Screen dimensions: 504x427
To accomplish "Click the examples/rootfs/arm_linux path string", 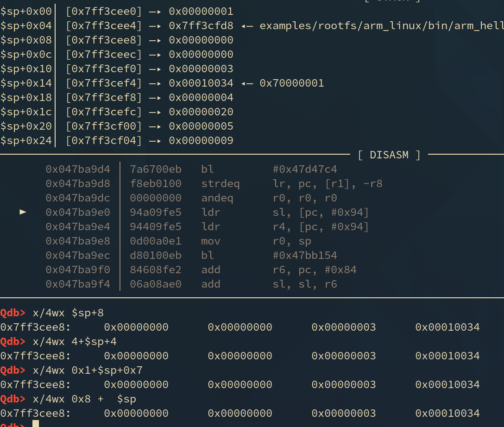I will 382,26.
